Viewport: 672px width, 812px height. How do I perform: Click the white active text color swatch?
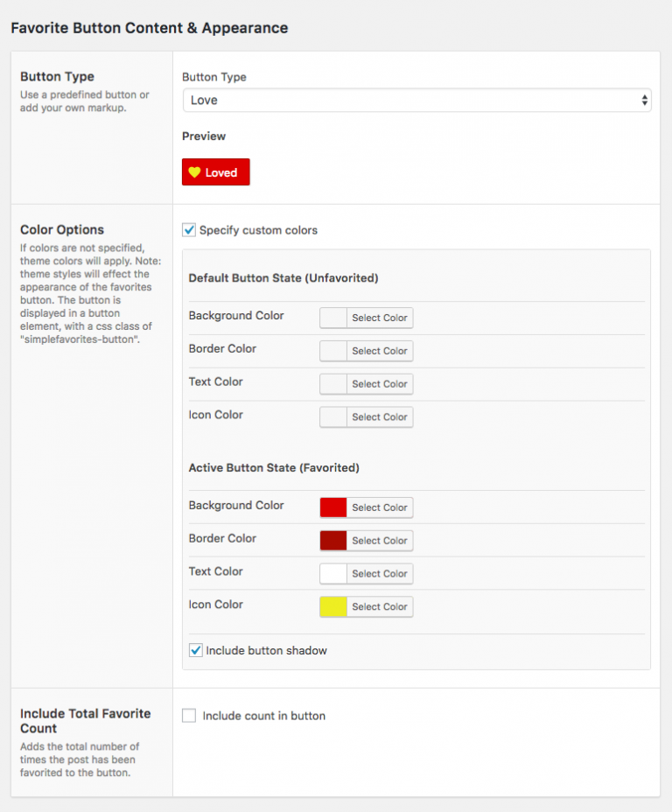(x=332, y=574)
